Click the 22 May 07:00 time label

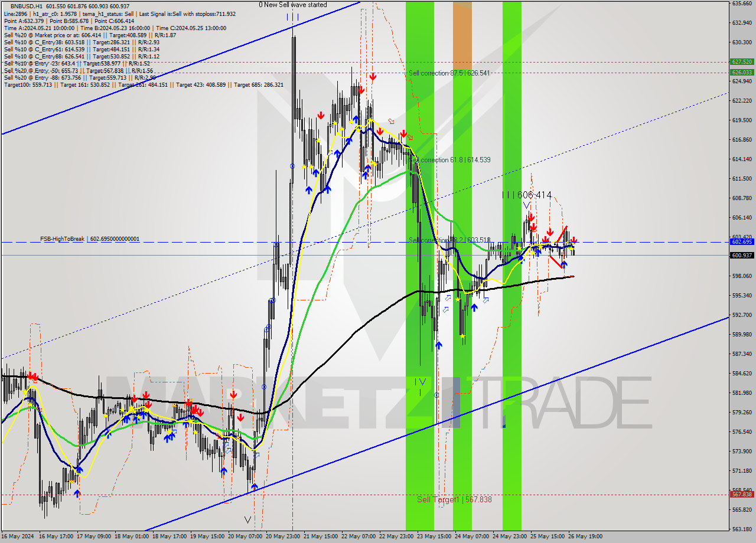pyautogui.click(x=359, y=537)
